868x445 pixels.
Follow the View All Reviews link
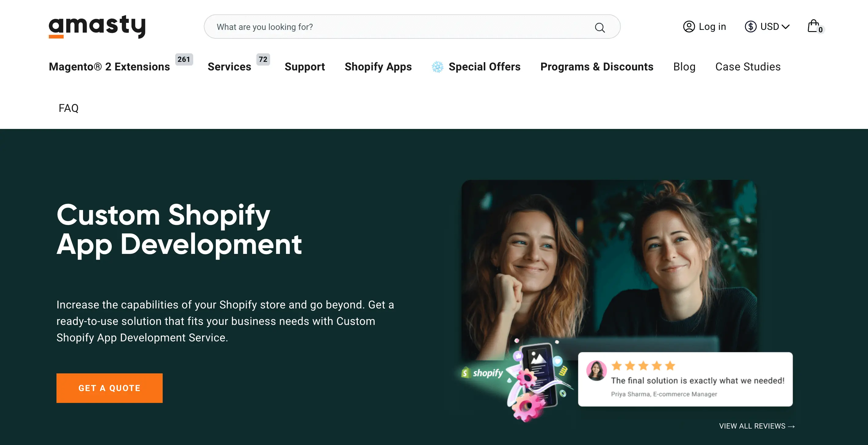coord(757,426)
